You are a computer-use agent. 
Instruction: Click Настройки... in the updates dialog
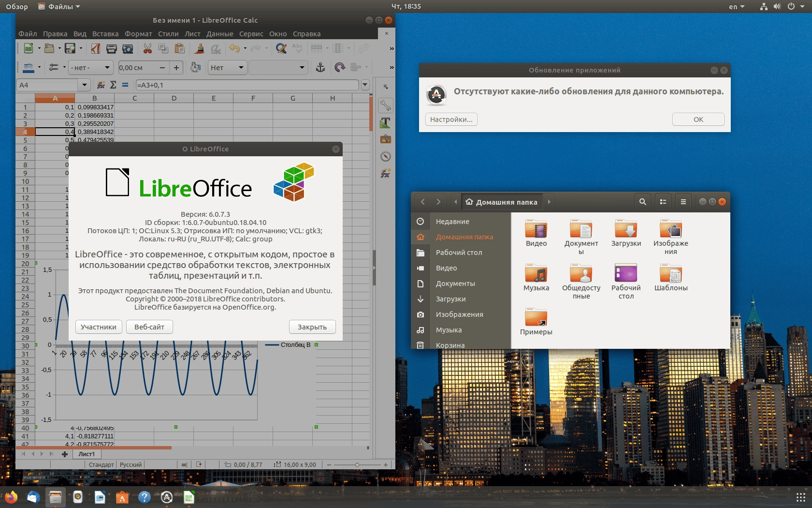point(451,119)
